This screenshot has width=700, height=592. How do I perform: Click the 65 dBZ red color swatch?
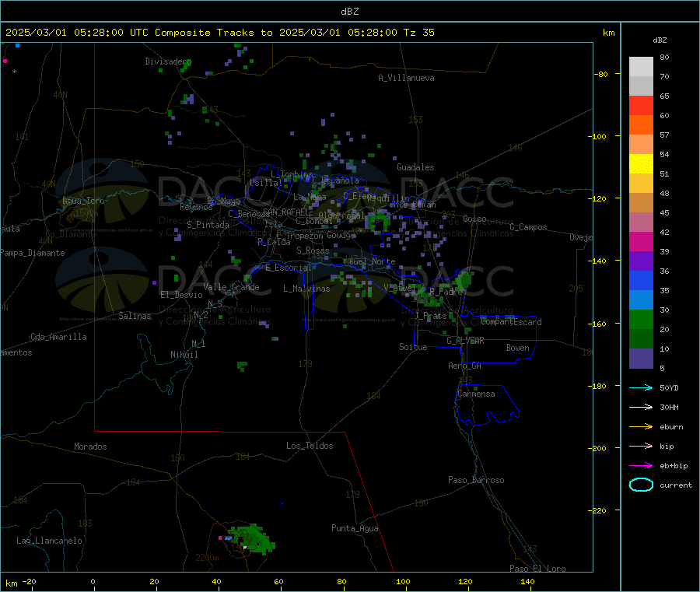641,105
